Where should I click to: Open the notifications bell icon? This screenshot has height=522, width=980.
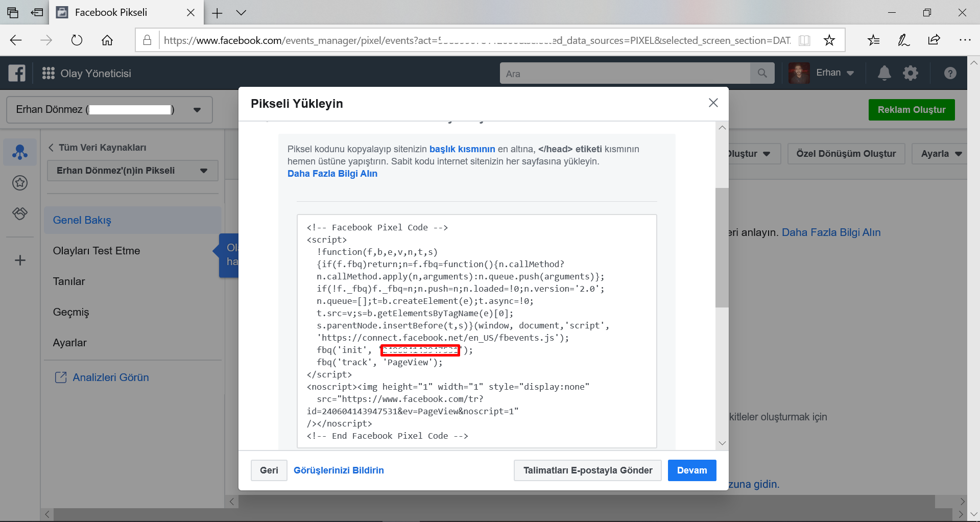click(x=885, y=73)
